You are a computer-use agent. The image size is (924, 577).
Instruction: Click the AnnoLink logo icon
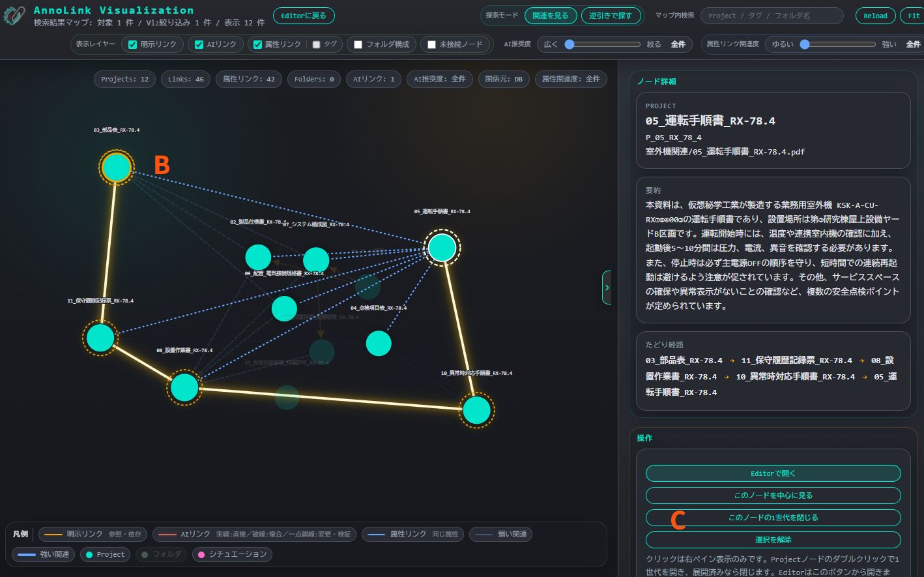(x=14, y=16)
